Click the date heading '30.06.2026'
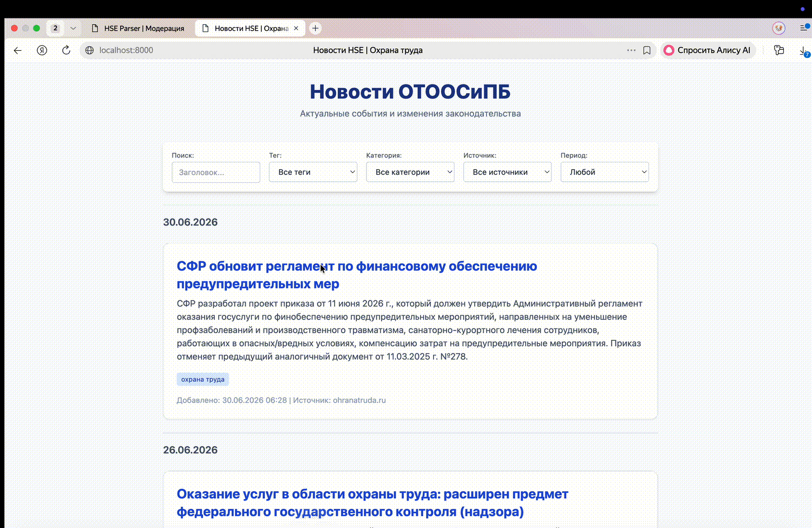 tap(191, 222)
